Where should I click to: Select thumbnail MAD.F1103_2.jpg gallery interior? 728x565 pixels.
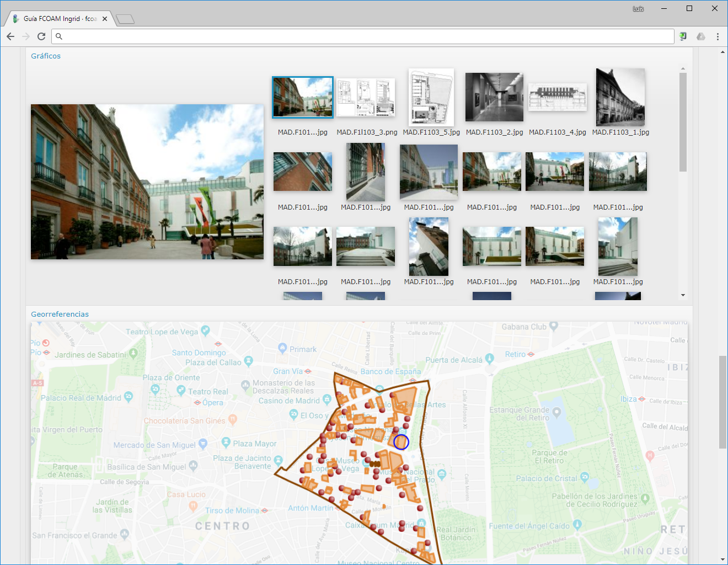(494, 97)
